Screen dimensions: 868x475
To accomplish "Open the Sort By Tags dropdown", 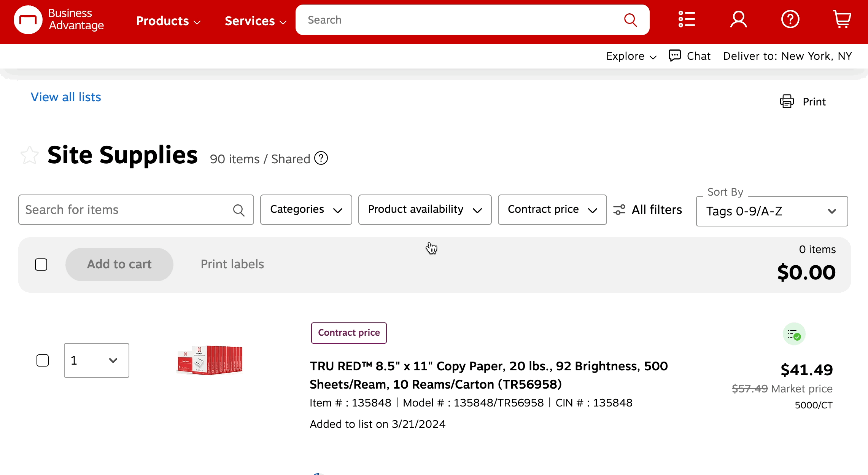I will [x=771, y=211].
